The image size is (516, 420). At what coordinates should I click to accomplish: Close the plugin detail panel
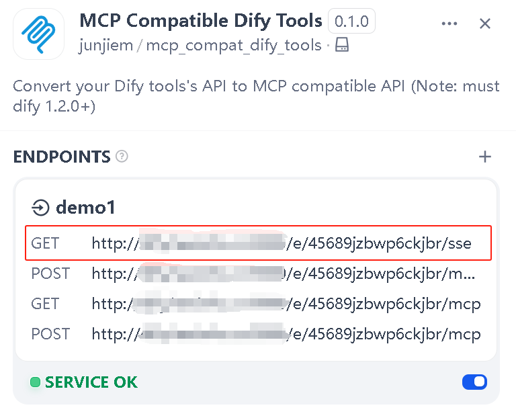pyautogui.click(x=485, y=24)
